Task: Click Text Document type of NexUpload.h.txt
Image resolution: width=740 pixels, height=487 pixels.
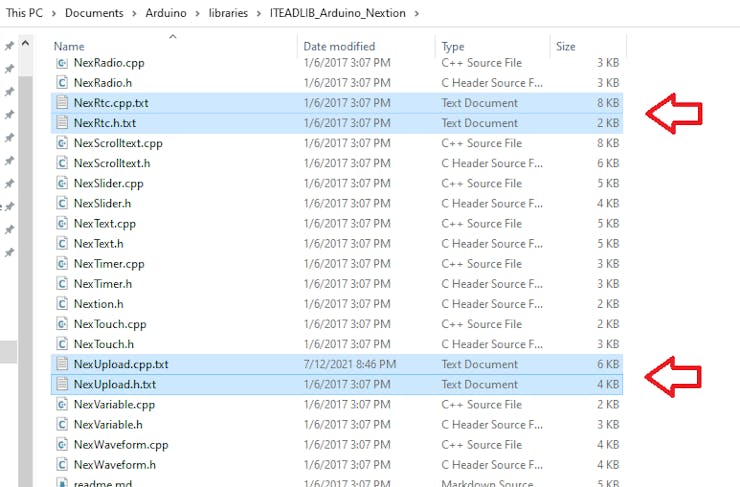Action: pos(479,384)
